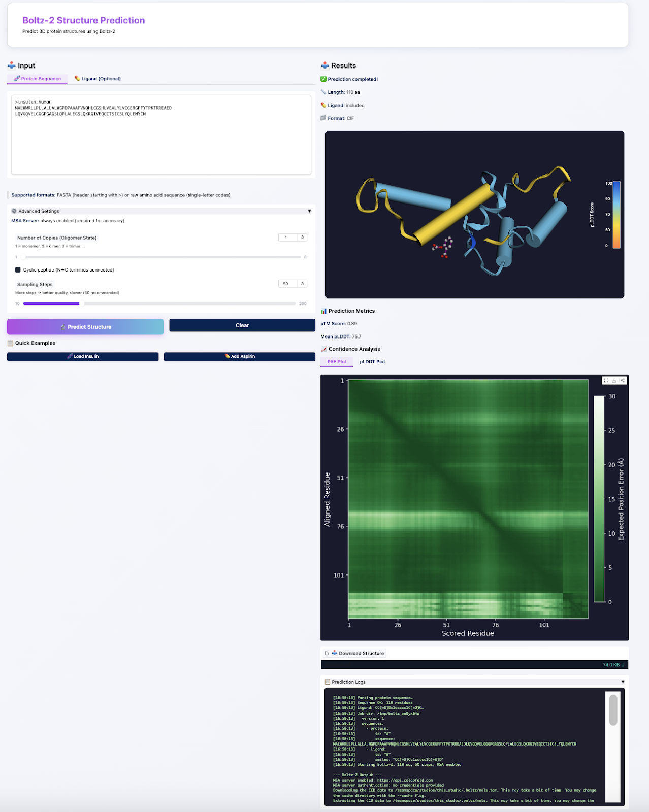Click the 'Scored Residue' axis label
The width and height of the screenshot is (649, 812).
(468, 633)
